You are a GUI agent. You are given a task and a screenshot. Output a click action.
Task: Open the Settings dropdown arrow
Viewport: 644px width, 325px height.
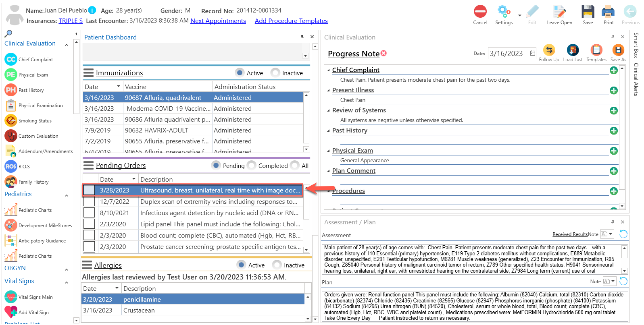tap(519, 16)
